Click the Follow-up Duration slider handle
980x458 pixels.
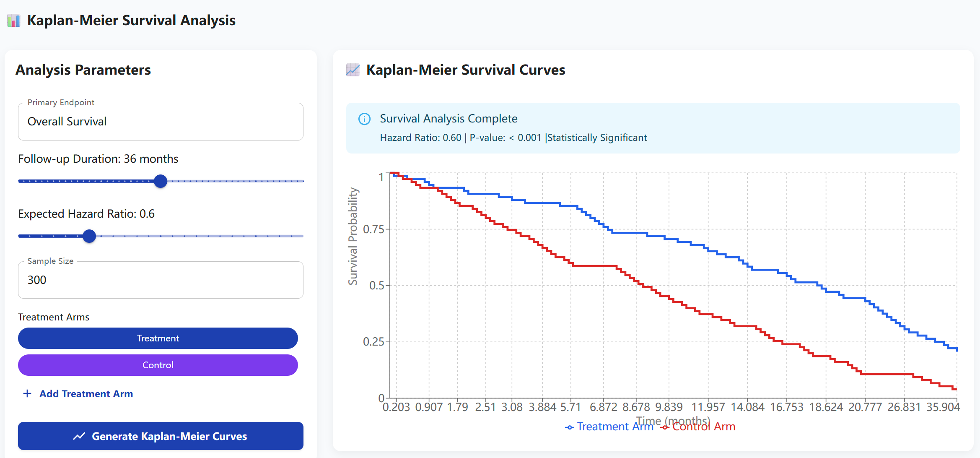pos(161,181)
